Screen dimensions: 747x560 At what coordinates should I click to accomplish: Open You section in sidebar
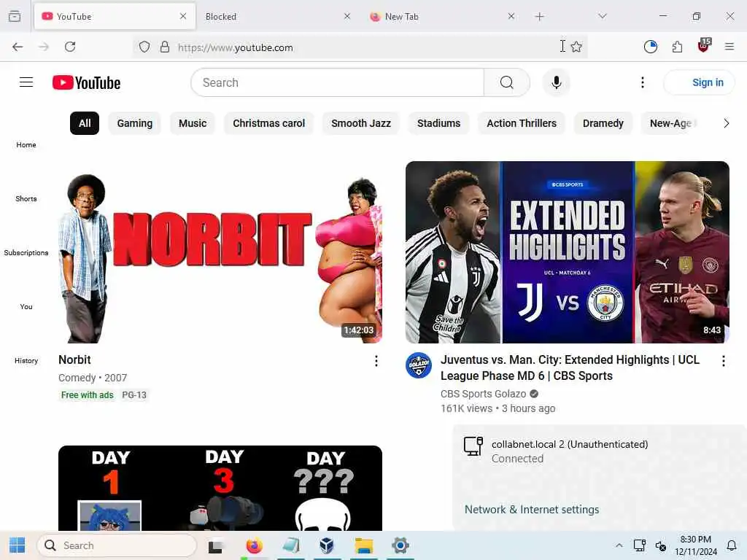click(26, 307)
